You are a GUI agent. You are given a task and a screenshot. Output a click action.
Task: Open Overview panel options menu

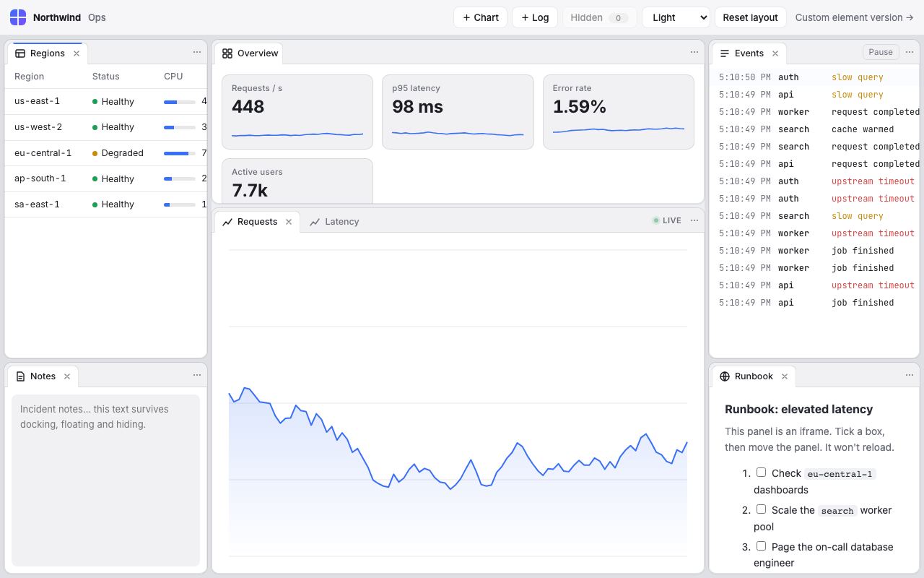pos(694,52)
